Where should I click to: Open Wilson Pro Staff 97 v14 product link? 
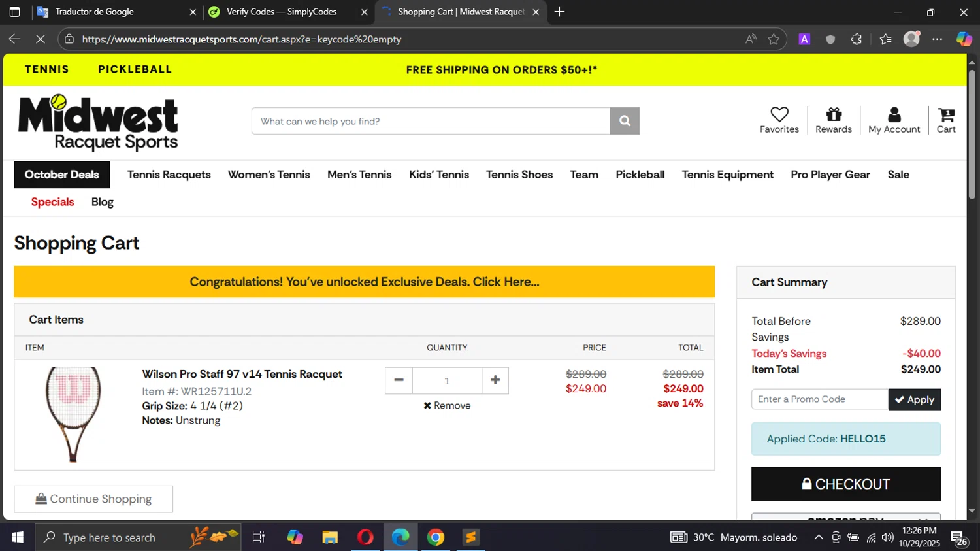click(x=242, y=374)
